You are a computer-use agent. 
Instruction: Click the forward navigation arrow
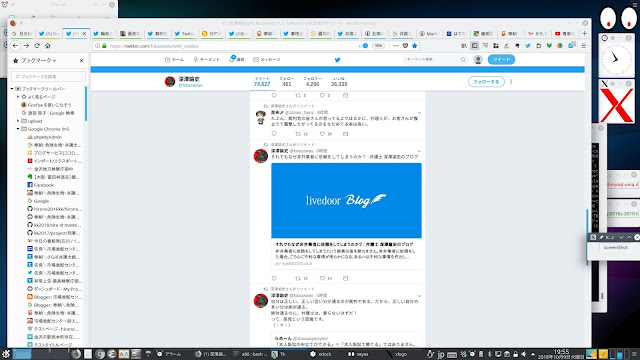(26, 46)
